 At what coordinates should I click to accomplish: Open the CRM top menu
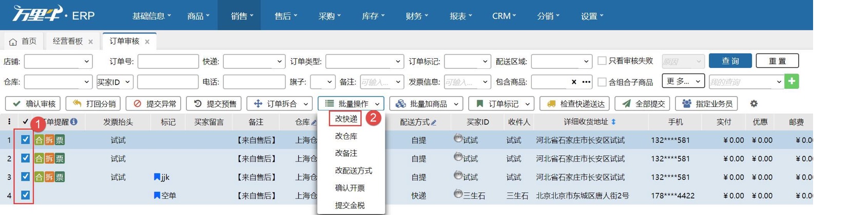pos(504,16)
